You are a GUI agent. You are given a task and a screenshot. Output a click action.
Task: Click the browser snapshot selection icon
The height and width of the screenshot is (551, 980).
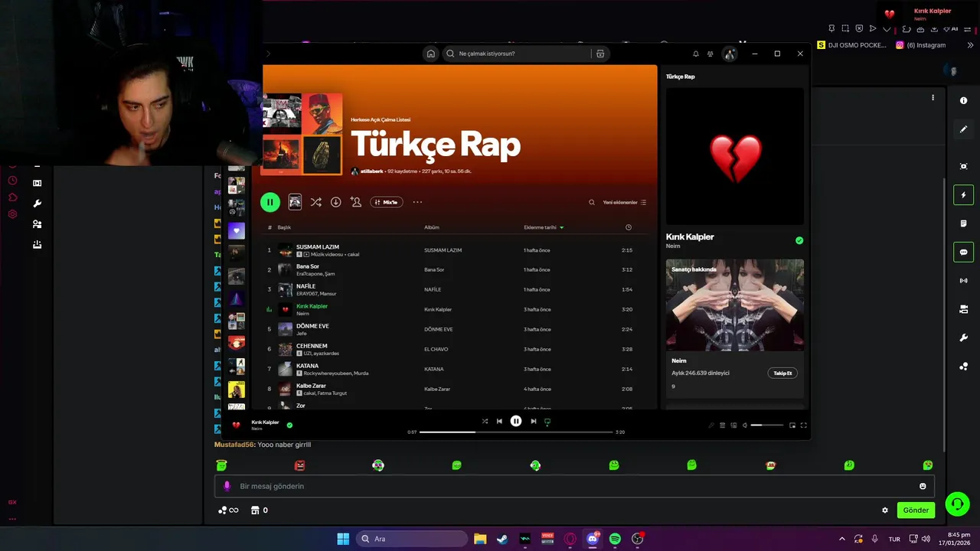click(x=845, y=28)
